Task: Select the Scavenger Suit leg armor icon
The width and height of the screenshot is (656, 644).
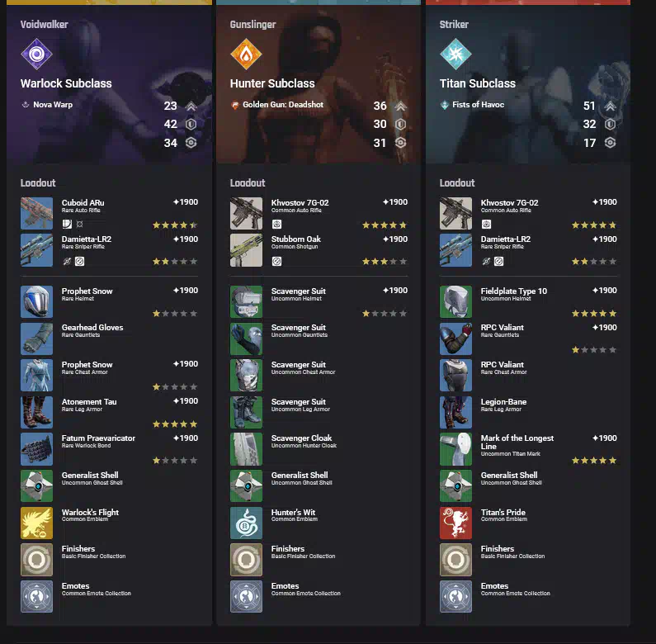Action: (x=247, y=413)
